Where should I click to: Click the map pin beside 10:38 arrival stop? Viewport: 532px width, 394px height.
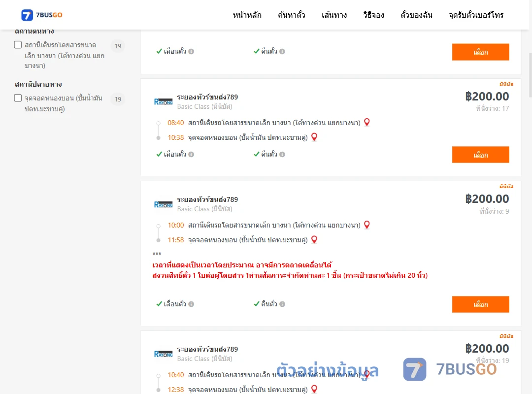point(314,137)
